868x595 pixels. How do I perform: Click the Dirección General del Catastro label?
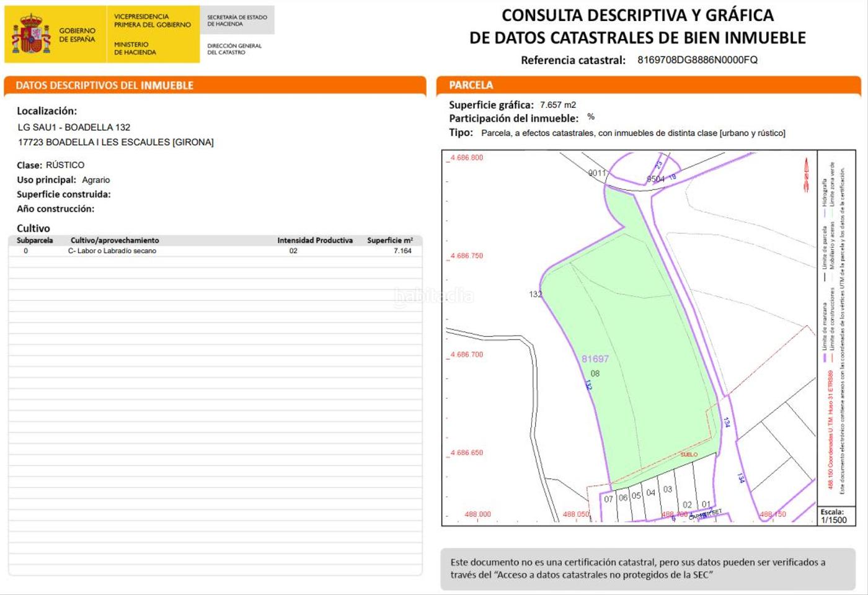(234, 49)
